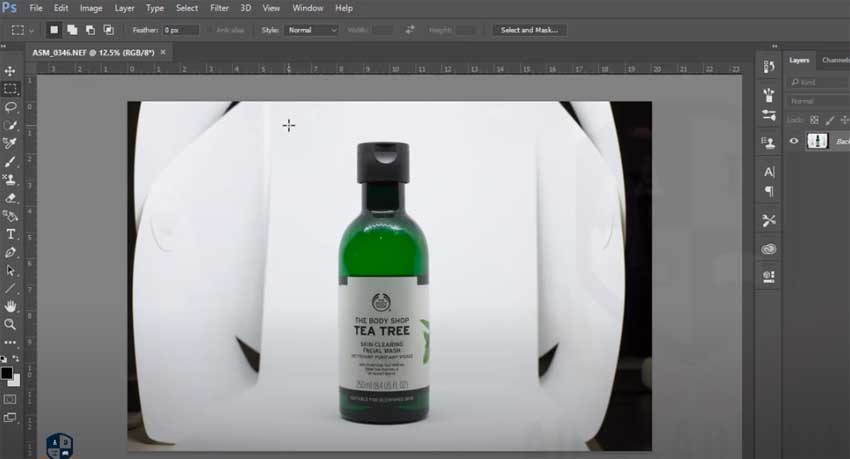Screen dimensions: 850x459
Task: Choose Subtract from Selection mode
Action: [91, 30]
